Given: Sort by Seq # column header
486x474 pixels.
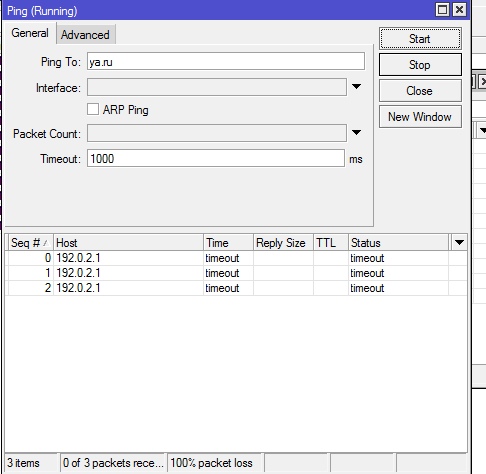Looking at the screenshot, I should tap(31, 243).
